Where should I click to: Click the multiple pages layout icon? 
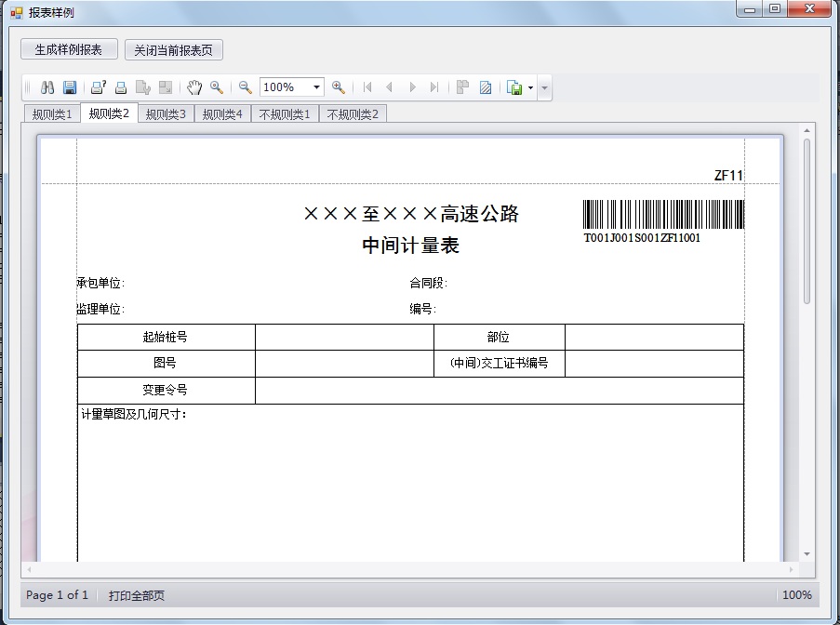click(x=463, y=87)
